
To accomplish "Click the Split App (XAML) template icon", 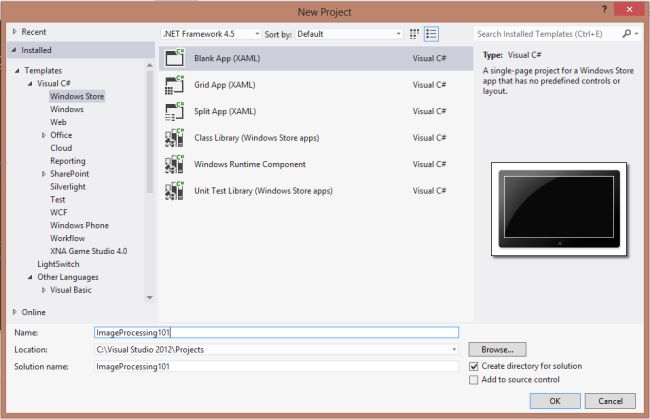I will (x=175, y=111).
